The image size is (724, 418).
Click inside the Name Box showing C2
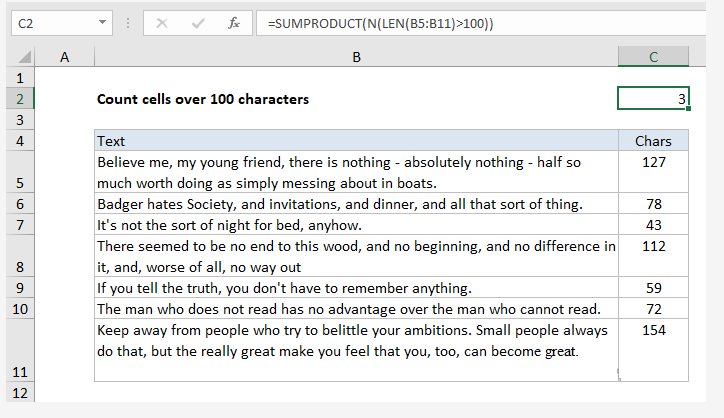tap(53, 23)
